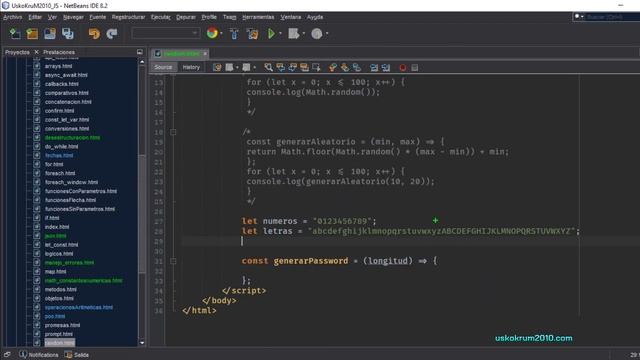
Task: Click Shift Line Left icon
Action: click(374, 67)
